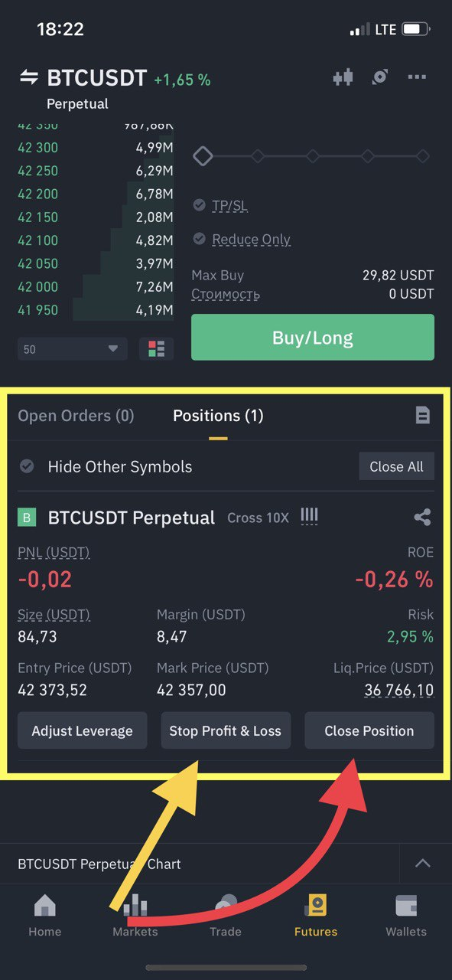Open the order book depth dropdown showing 50
Image resolution: width=452 pixels, height=980 pixels.
[73, 349]
